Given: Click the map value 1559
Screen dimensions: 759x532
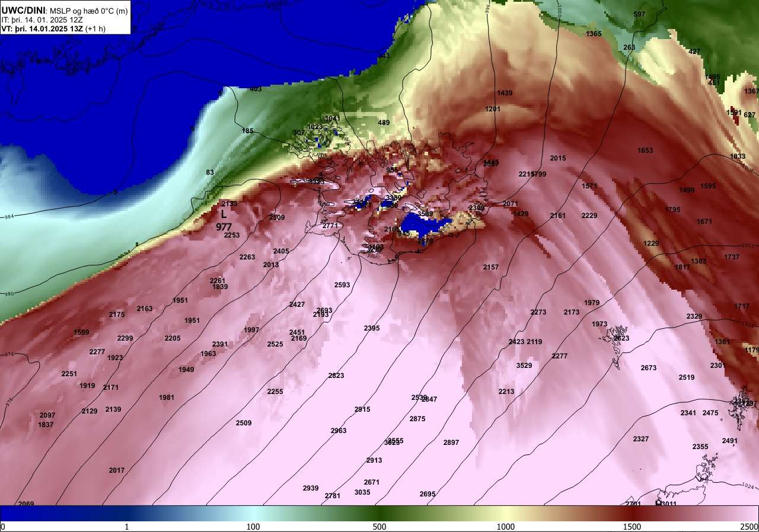Looking at the screenshot, I should 81,332.
